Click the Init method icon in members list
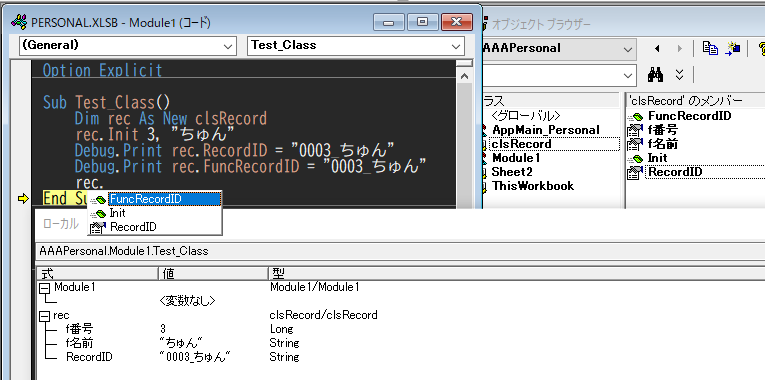The width and height of the screenshot is (765, 380). click(x=636, y=158)
